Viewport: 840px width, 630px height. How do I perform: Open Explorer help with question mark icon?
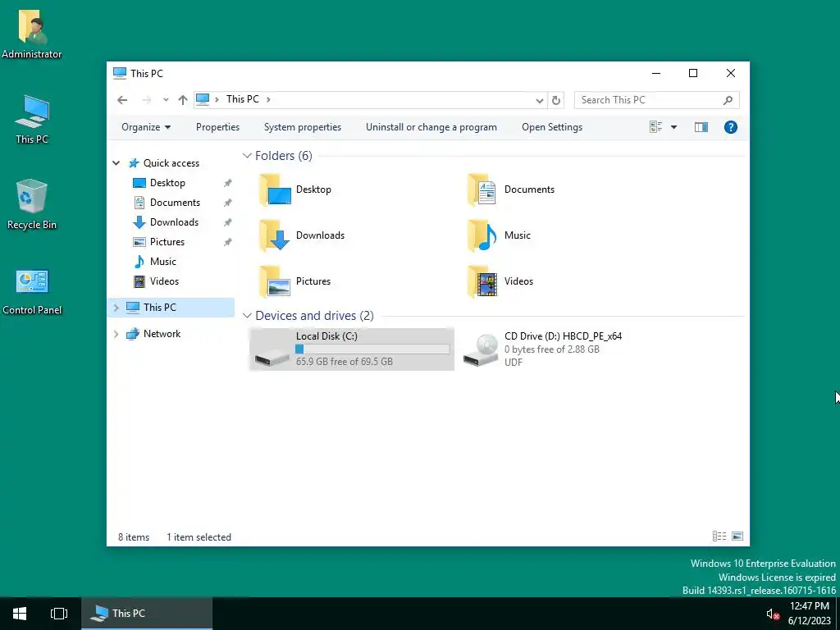(x=731, y=127)
